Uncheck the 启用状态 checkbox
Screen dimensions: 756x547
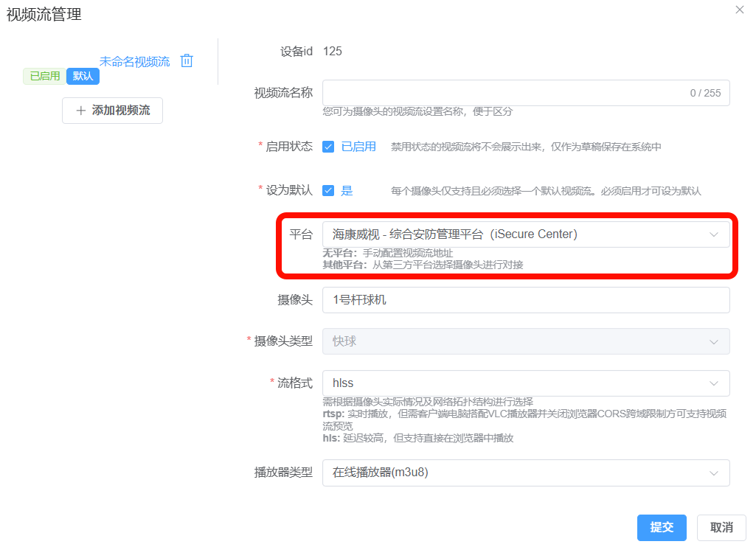point(328,147)
